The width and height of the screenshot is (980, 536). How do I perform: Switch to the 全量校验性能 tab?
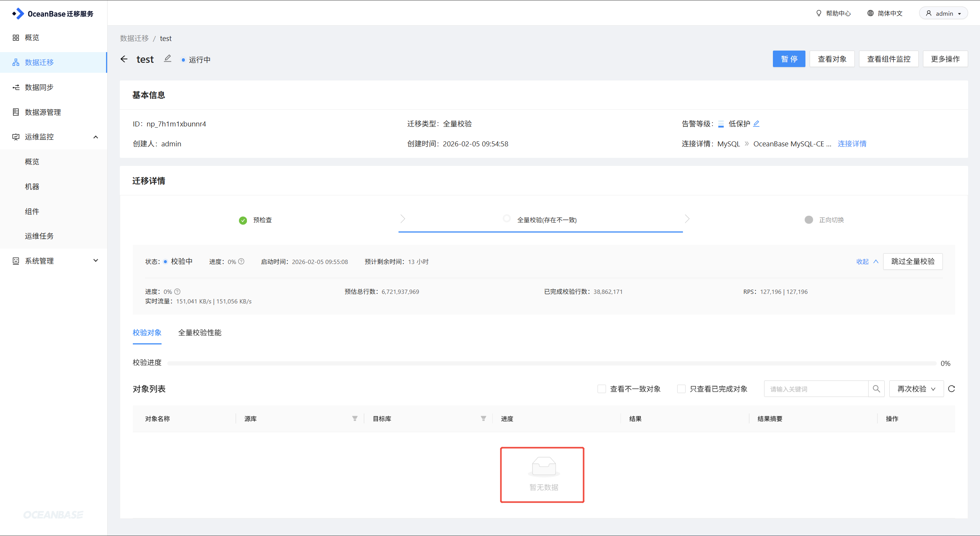click(200, 333)
